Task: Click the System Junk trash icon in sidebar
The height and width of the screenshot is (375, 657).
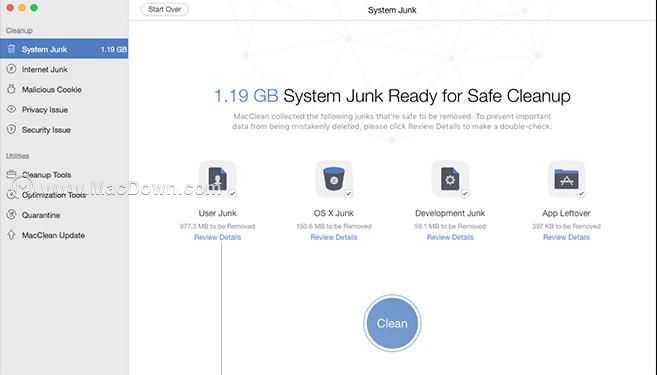Action: click(x=11, y=49)
